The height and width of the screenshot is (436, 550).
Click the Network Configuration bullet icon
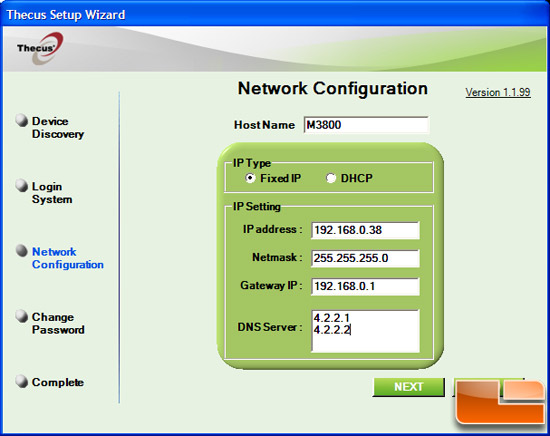[x=22, y=251]
